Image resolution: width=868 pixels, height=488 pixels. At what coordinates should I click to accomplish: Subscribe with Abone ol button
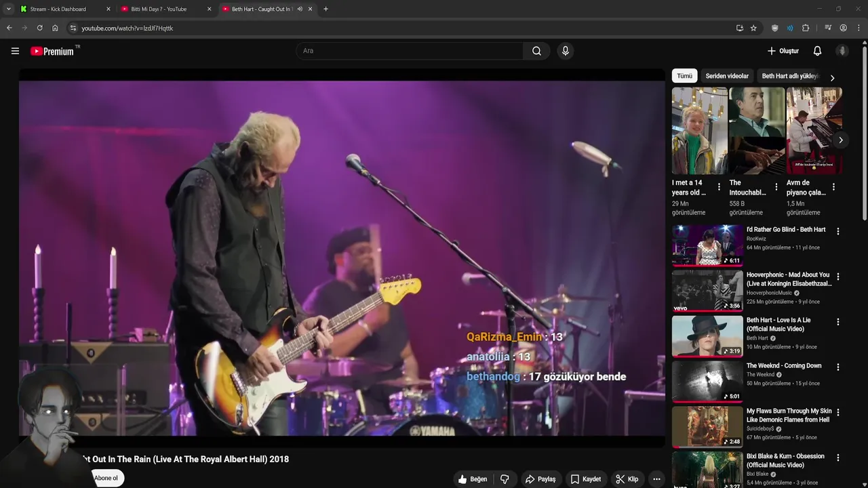pos(106,478)
